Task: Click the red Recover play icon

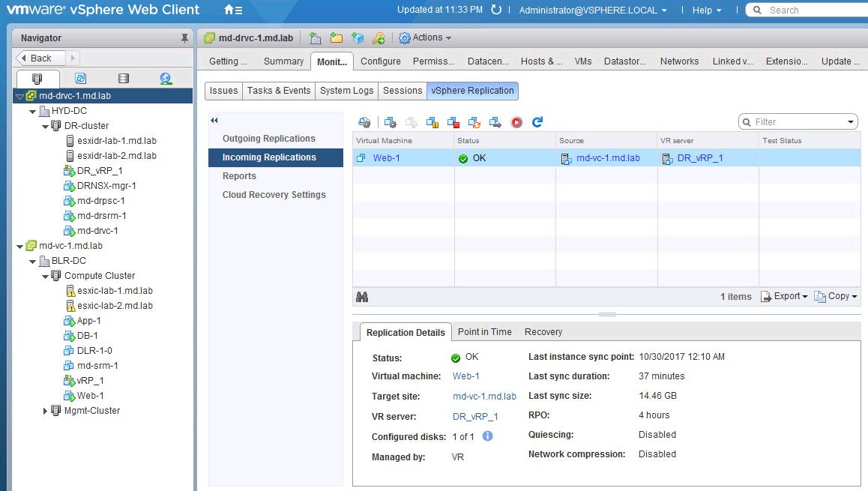Action: coord(516,122)
